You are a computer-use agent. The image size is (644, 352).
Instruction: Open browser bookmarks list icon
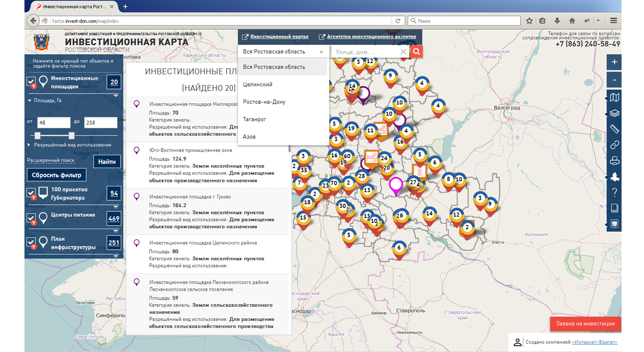[x=543, y=21]
